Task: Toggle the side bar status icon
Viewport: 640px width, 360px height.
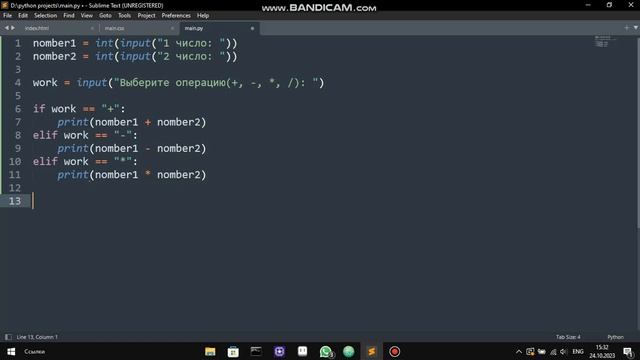Action: tap(8, 337)
